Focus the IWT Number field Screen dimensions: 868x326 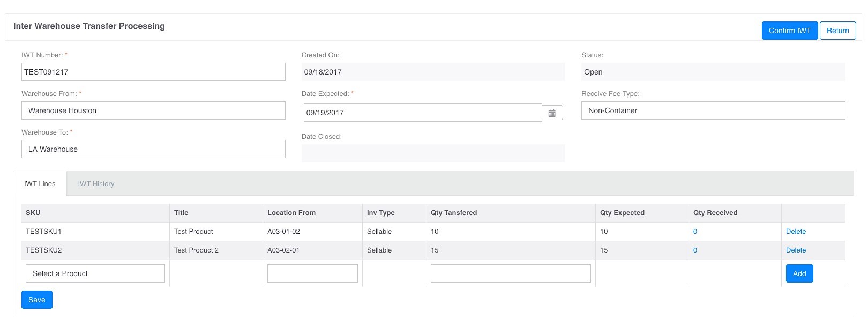[153, 72]
